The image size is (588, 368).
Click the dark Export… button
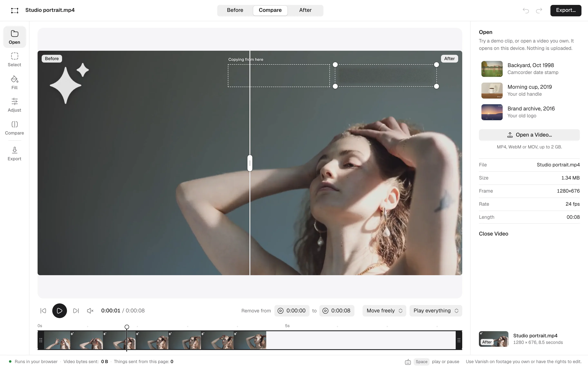point(566,10)
